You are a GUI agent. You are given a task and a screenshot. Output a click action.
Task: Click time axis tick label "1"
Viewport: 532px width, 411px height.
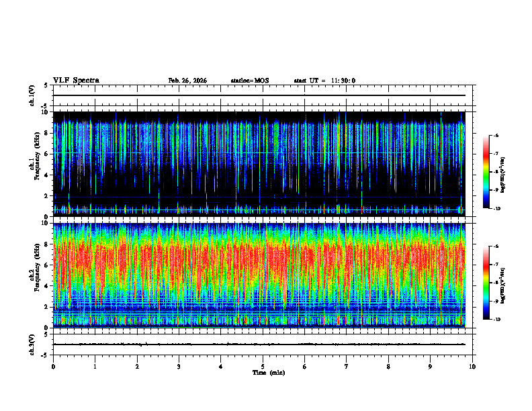(95, 367)
